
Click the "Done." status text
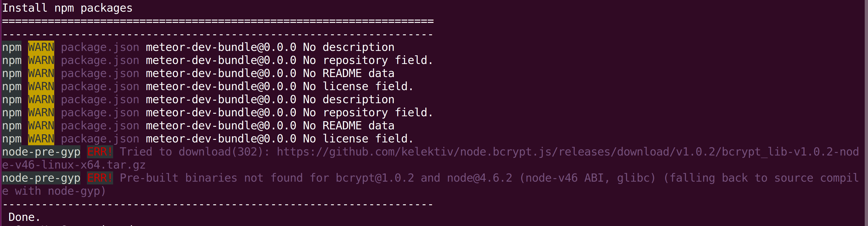pyautogui.click(x=24, y=217)
